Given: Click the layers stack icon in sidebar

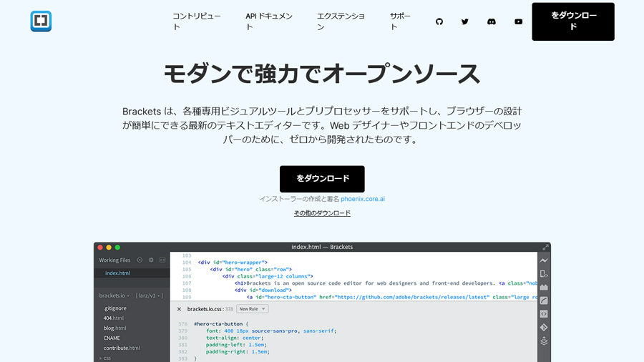Looking at the screenshot, I should click(544, 341).
